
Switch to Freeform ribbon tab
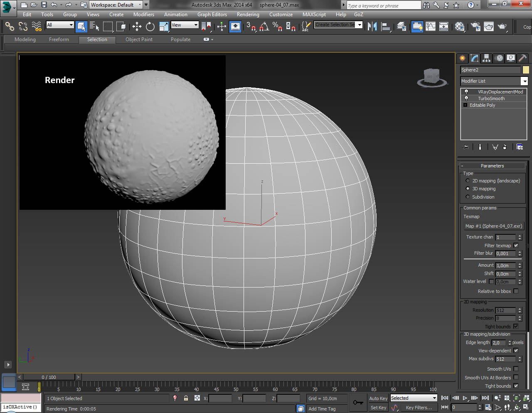click(59, 39)
